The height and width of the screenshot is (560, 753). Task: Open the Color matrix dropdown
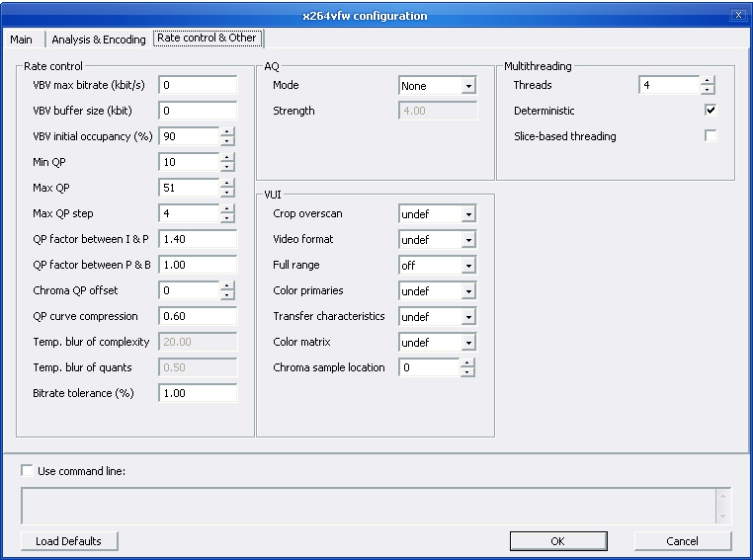467,343
